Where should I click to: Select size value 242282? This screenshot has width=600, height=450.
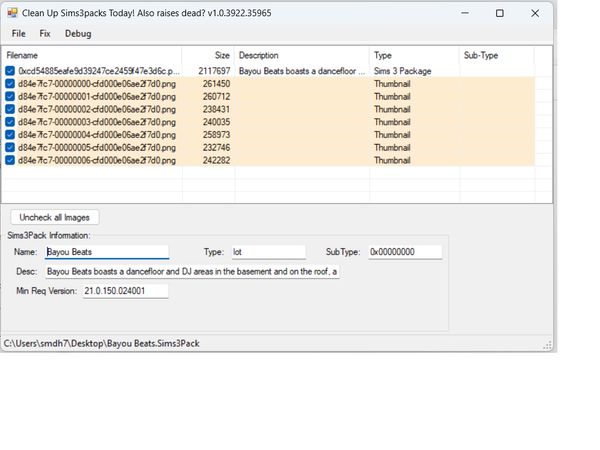pos(217,160)
